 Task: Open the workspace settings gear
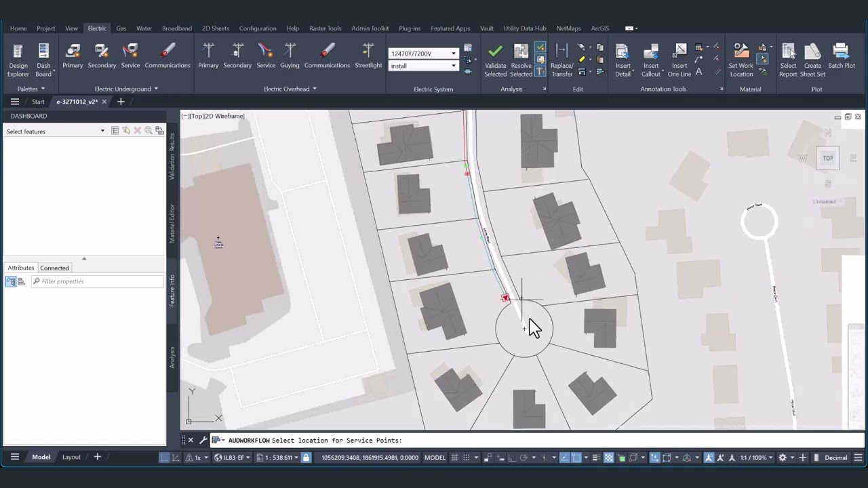tap(783, 457)
